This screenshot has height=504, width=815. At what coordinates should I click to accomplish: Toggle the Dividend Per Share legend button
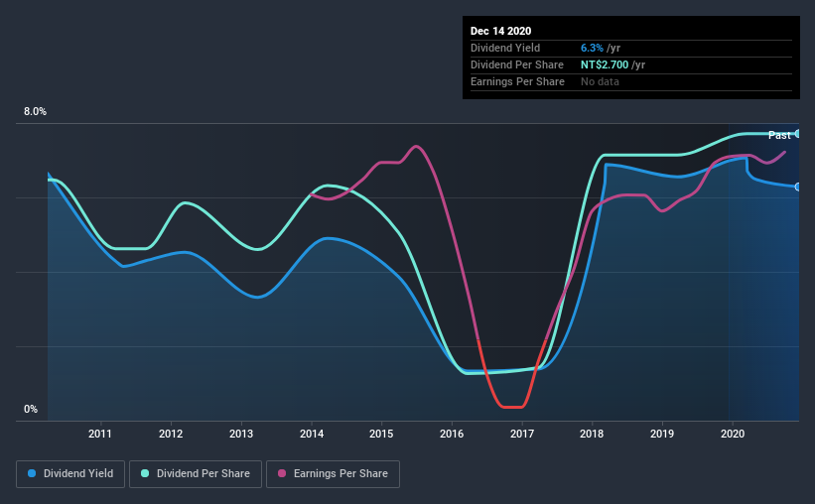[196, 474]
